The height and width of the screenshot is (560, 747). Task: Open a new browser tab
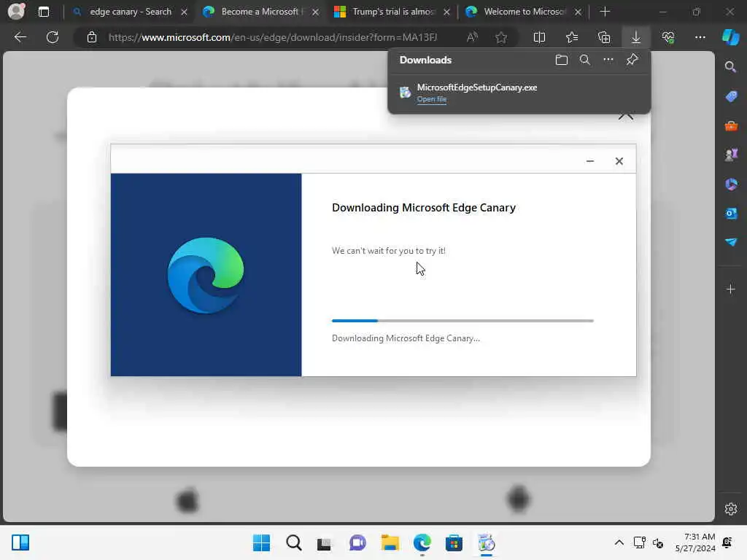tap(605, 12)
